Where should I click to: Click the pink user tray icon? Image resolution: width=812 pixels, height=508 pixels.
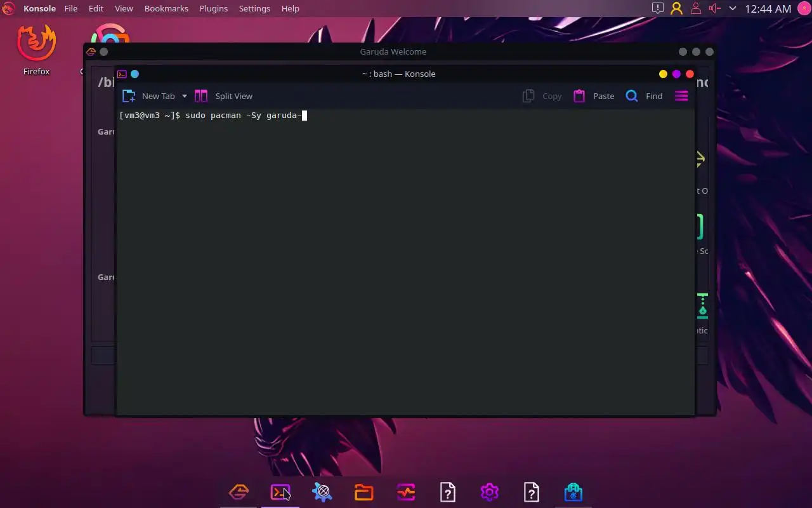pos(696,8)
